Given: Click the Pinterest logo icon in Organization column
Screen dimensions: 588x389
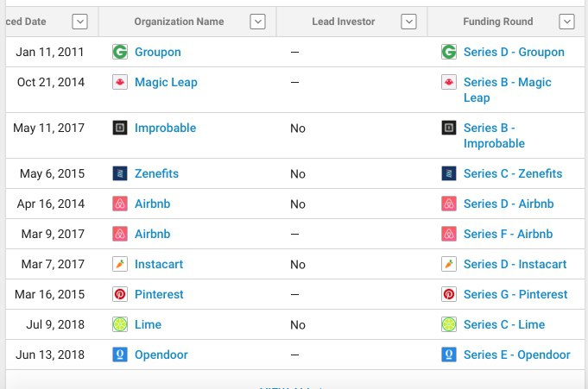Looking at the screenshot, I should tap(120, 294).
